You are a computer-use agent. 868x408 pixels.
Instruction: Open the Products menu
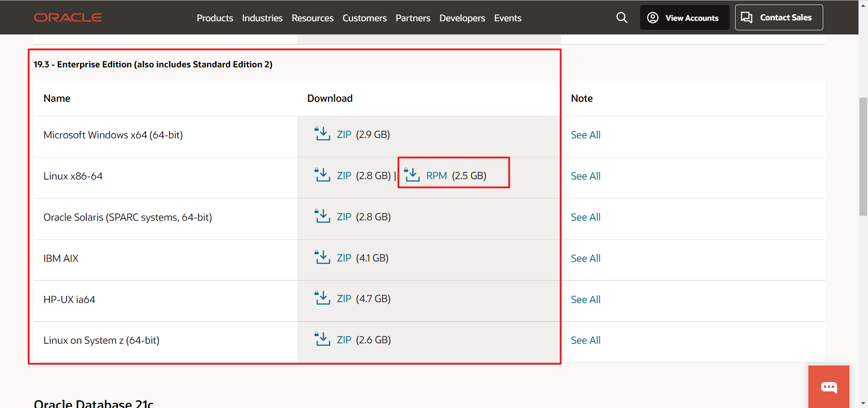pyautogui.click(x=214, y=18)
